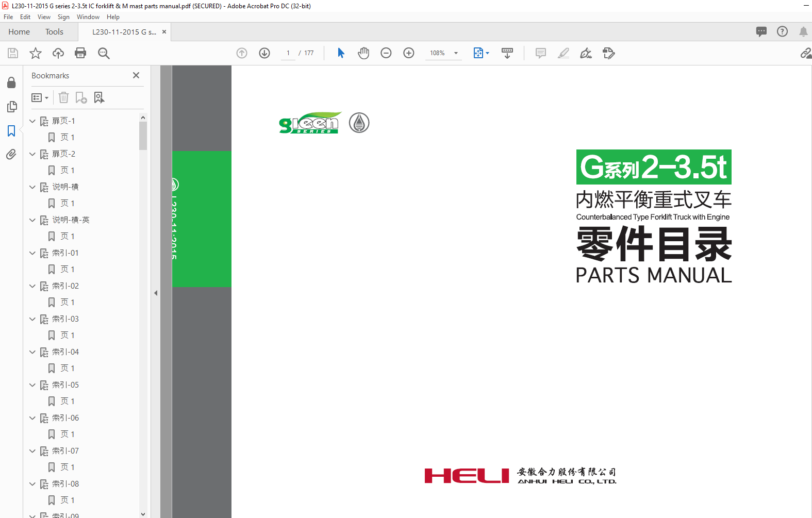Viewport: 812px width, 518px height.
Task: Switch to the Tools tab
Action: (x=54, y=31)
